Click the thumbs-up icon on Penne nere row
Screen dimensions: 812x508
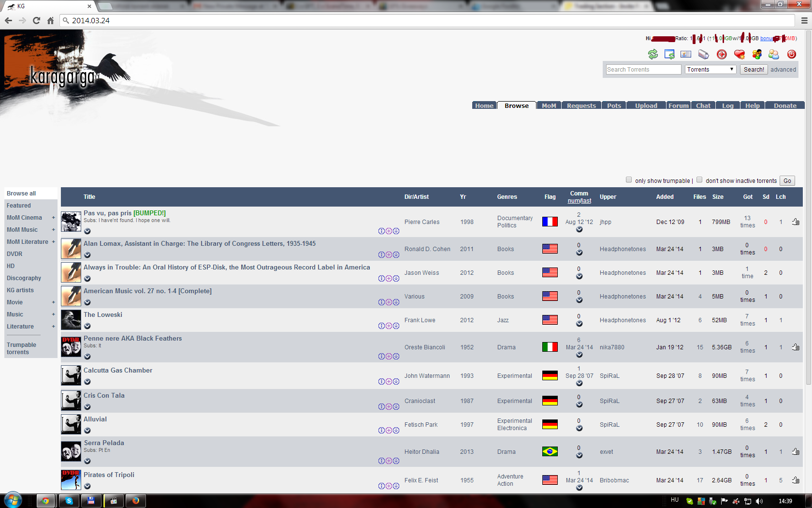[x=796, y=347]
